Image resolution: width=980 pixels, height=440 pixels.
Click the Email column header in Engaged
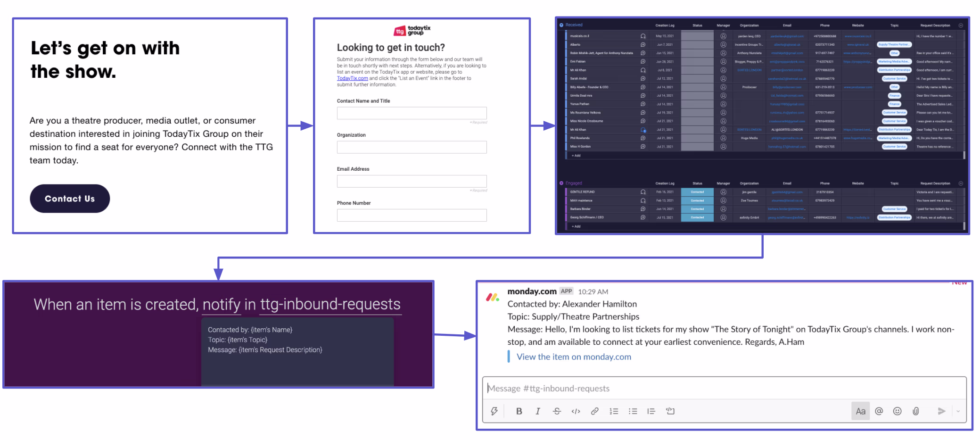pyautogui.click(x=787, y=183)
